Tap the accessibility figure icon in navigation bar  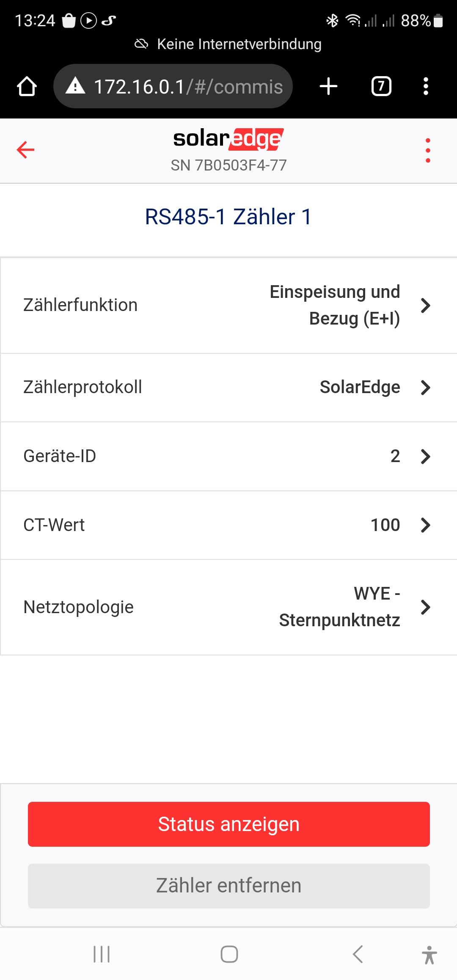tap(429, 955)
